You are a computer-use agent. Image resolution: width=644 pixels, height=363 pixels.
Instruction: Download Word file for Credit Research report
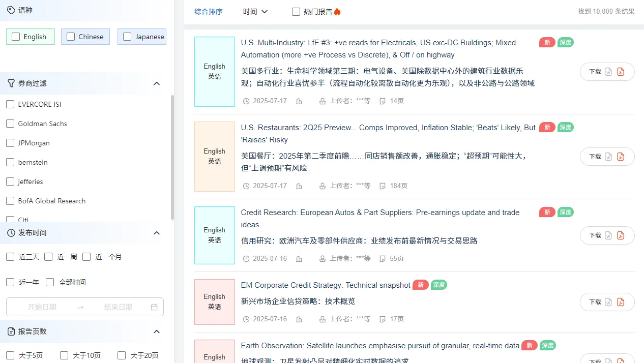(x=608, y=235)
